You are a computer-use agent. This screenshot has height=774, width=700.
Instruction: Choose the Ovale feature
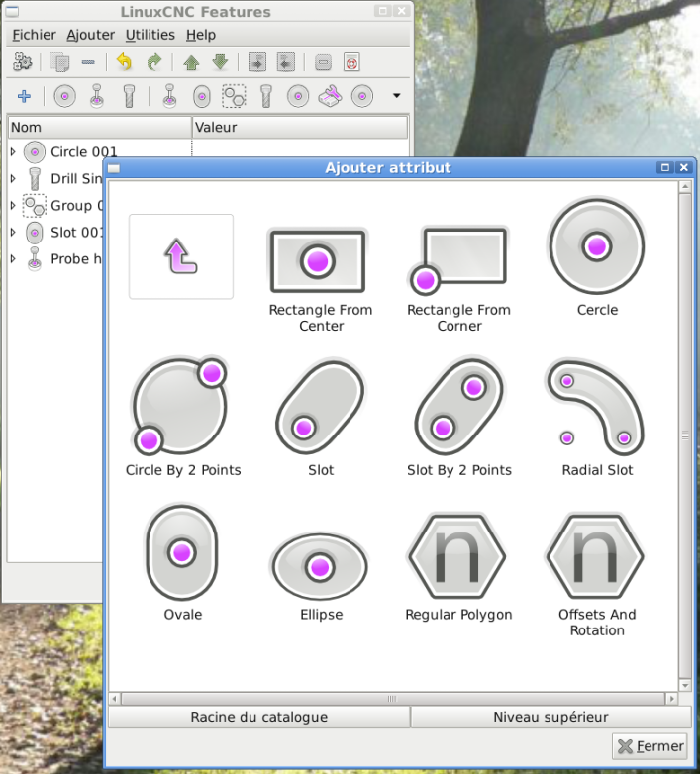click(182, 563)
